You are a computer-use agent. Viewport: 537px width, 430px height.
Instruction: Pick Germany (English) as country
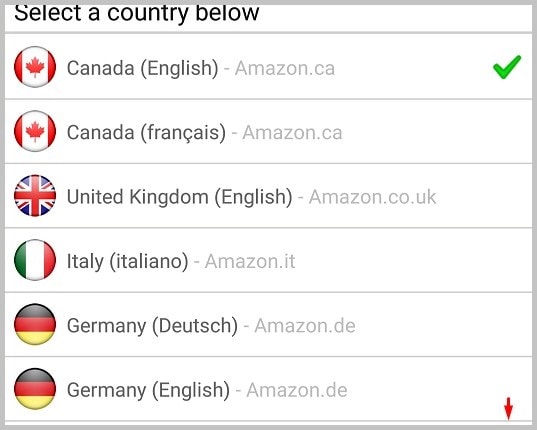(x=268, y=389)
